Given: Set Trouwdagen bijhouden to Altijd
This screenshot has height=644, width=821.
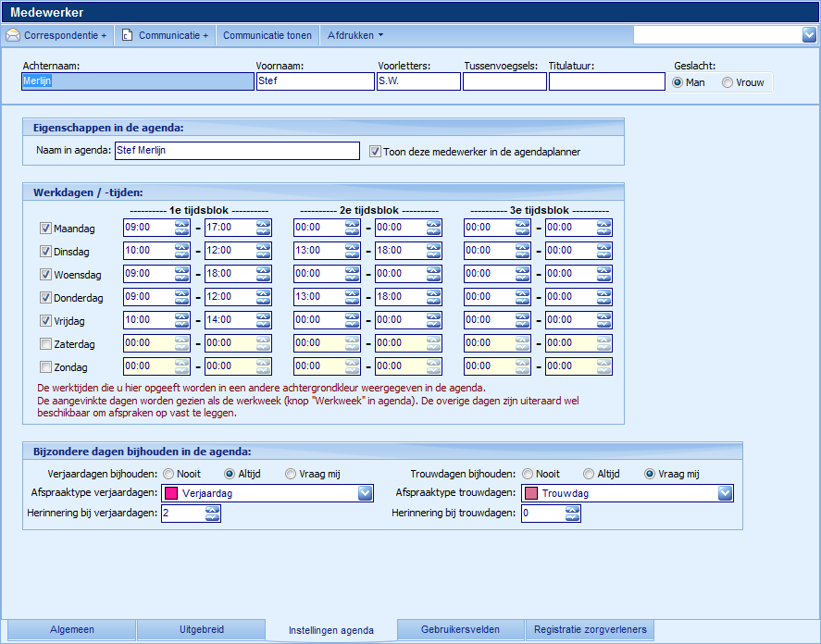Looking at the screenshot, I should point(589,474).
